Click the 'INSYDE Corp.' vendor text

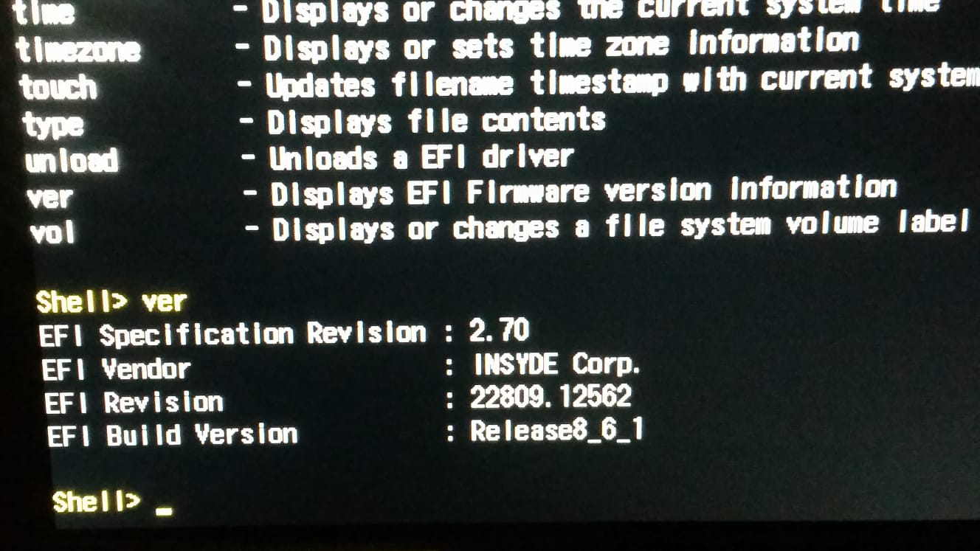pyautogui.click(x=557, y=364)
